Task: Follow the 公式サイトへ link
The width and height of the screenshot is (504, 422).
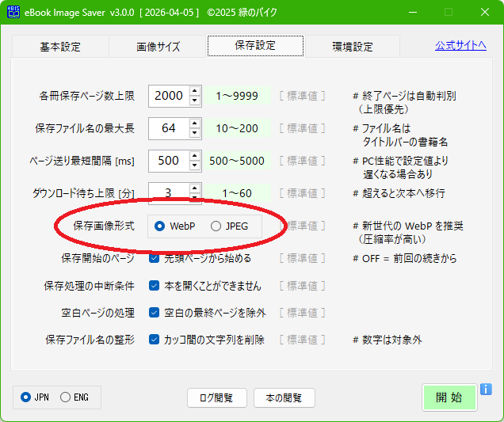Action: [460, 45]
